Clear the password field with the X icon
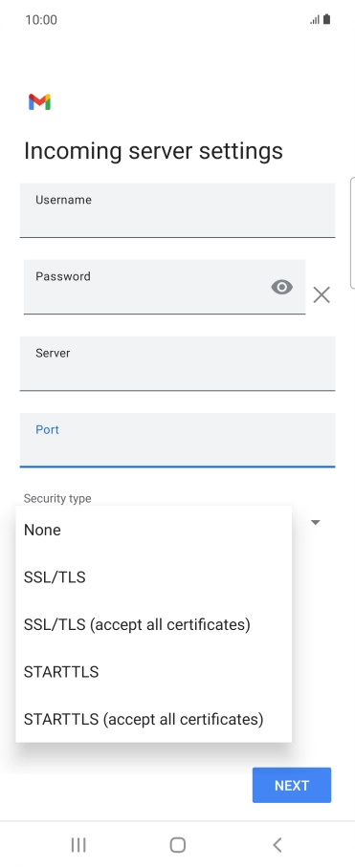The width and height of the screenshot is (355, 868). pos(322,295)
